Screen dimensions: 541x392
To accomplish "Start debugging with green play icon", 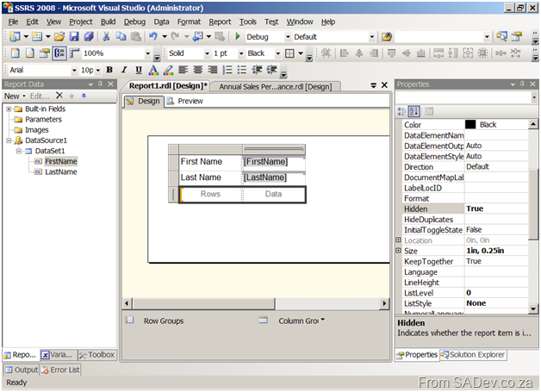I will tap(238, 36).
